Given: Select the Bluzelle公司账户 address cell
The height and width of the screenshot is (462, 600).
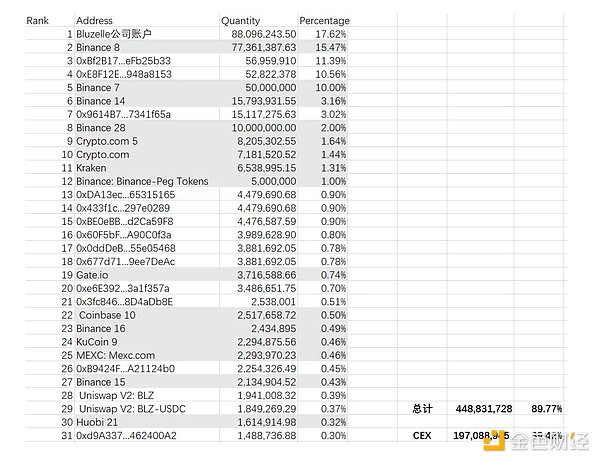Looking at the screenshot, I should [114, 34].
